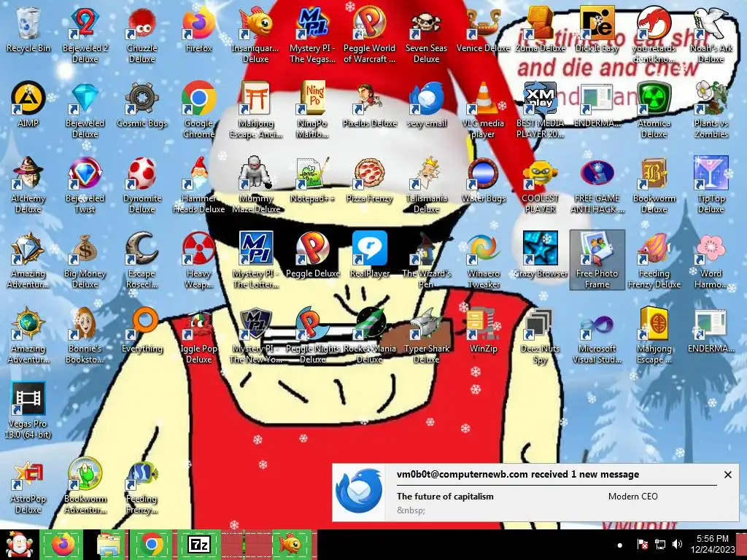Image resolution: width=747 pixels, height=560 pixels.
Task: Open NingPo MahJong shortcut
Action: pos(312,109)
